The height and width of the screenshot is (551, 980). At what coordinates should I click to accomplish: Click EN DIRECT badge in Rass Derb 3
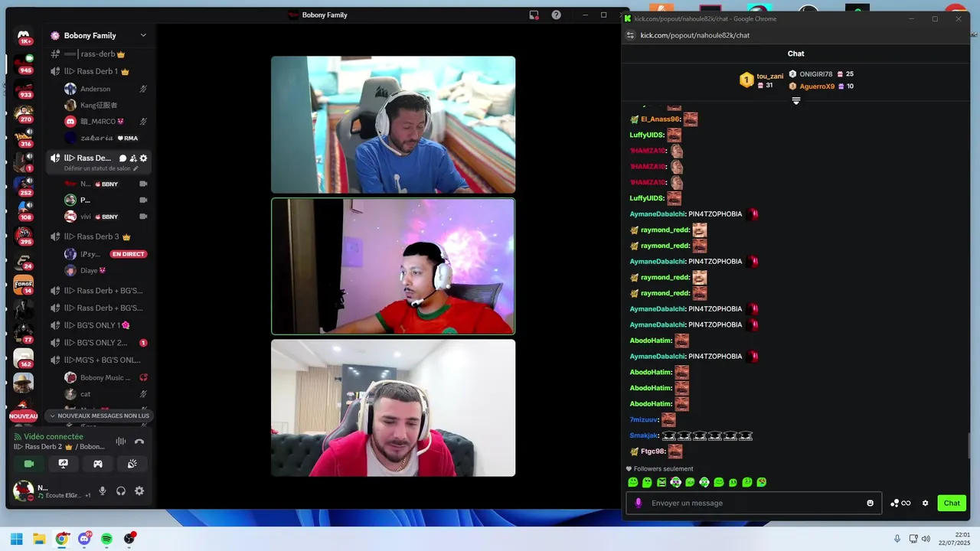(x=128, y=254)
